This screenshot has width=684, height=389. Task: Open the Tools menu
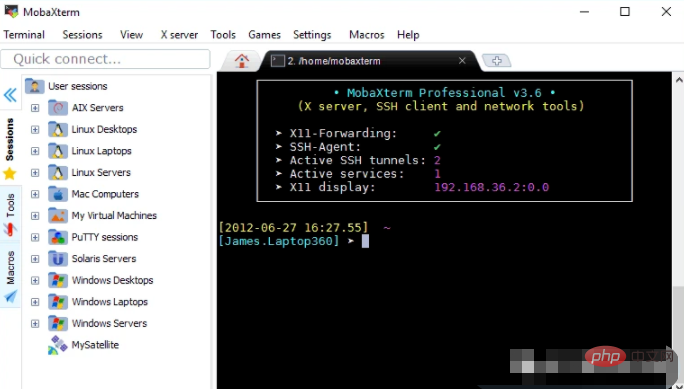click(223, 35)
